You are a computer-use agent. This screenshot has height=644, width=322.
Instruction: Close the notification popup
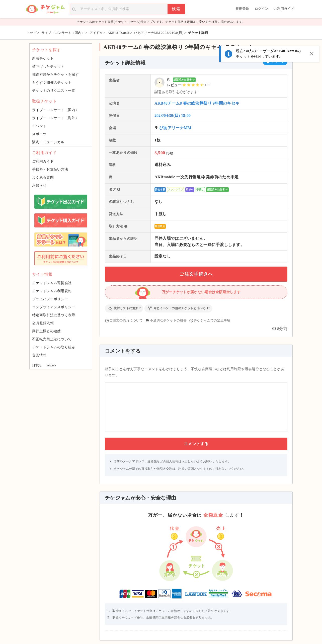tap(311, 54)
